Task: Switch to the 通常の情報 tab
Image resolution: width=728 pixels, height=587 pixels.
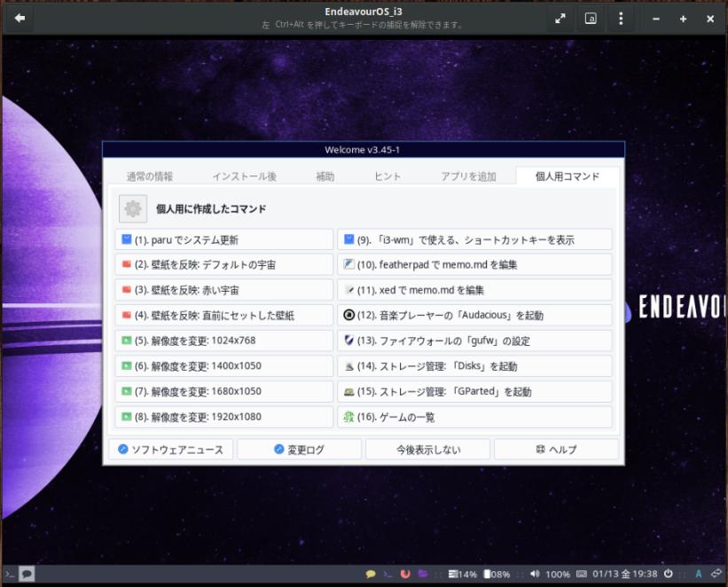Action: click(x=150, y=176)
